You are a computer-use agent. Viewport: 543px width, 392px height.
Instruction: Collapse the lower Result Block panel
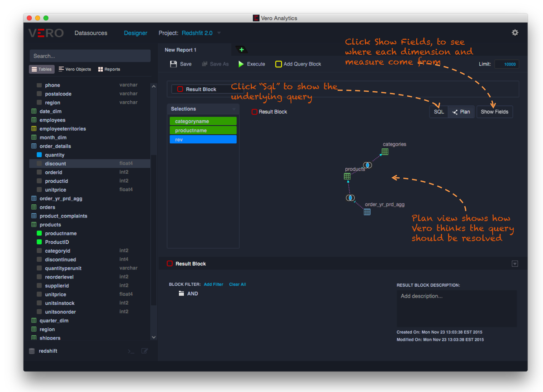515,263
